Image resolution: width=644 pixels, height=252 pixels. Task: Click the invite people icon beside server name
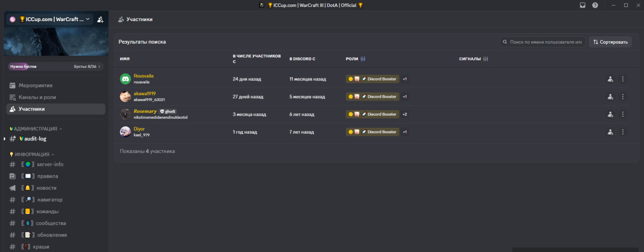pos(100,19)
